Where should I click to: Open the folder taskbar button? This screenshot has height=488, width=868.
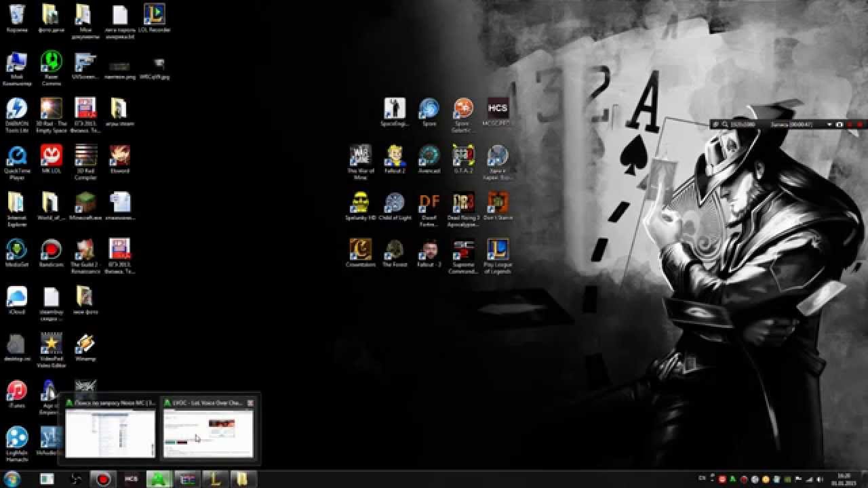point(243,479)
